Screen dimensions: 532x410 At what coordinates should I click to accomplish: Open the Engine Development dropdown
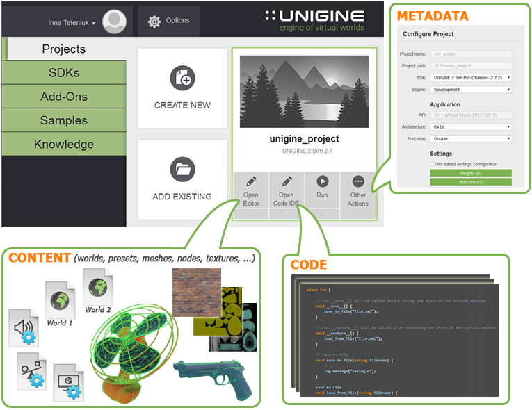click(x=471, y=90)
